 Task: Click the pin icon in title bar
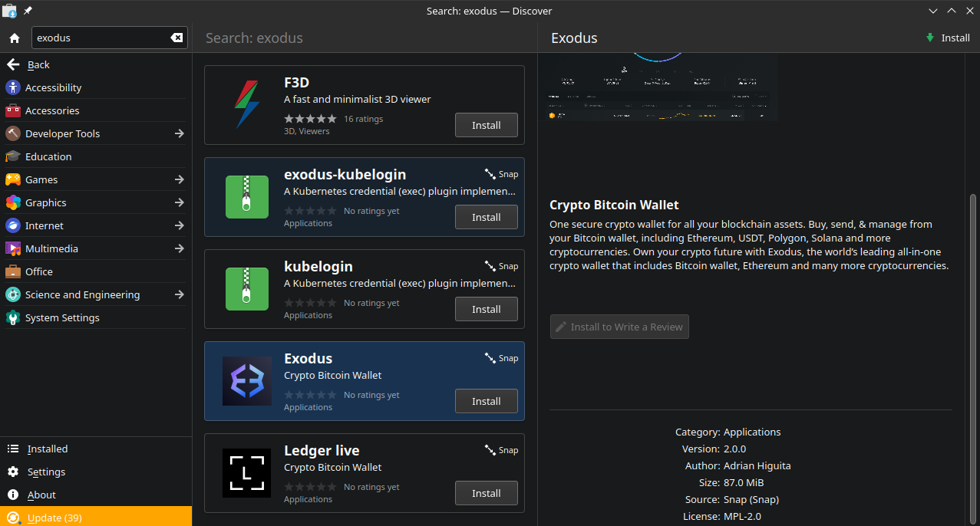coord(28,11)
